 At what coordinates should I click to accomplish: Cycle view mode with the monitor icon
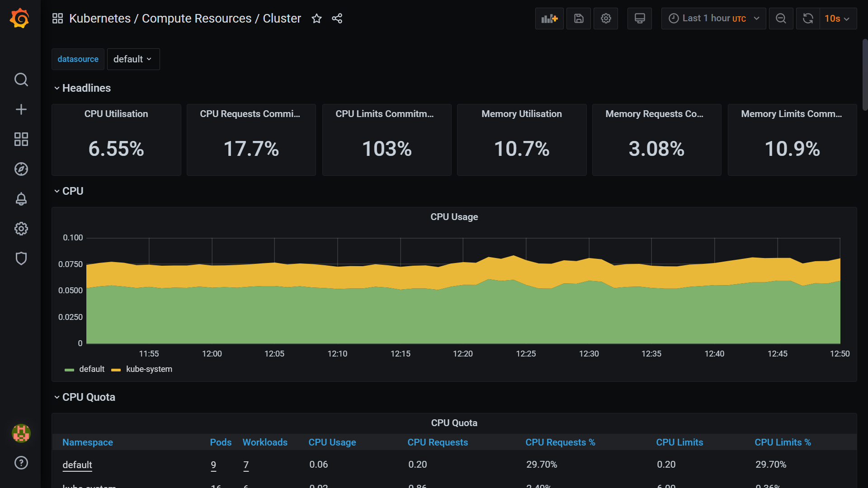[639, 19]
